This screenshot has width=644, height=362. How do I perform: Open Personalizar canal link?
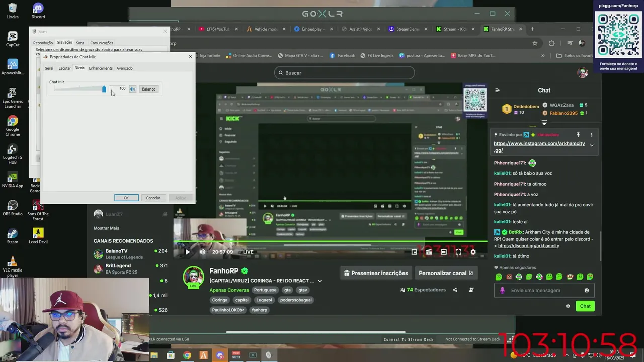click(x=446, y=273)
